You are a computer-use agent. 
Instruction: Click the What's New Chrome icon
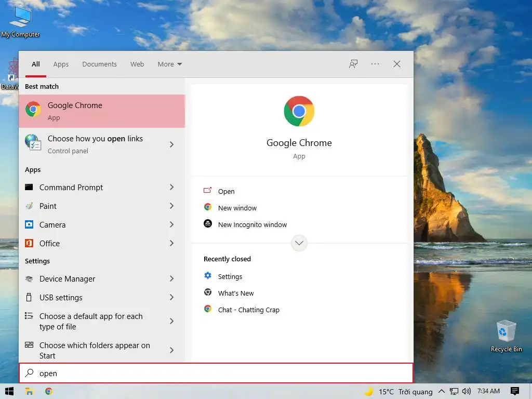tap(208, 292)
